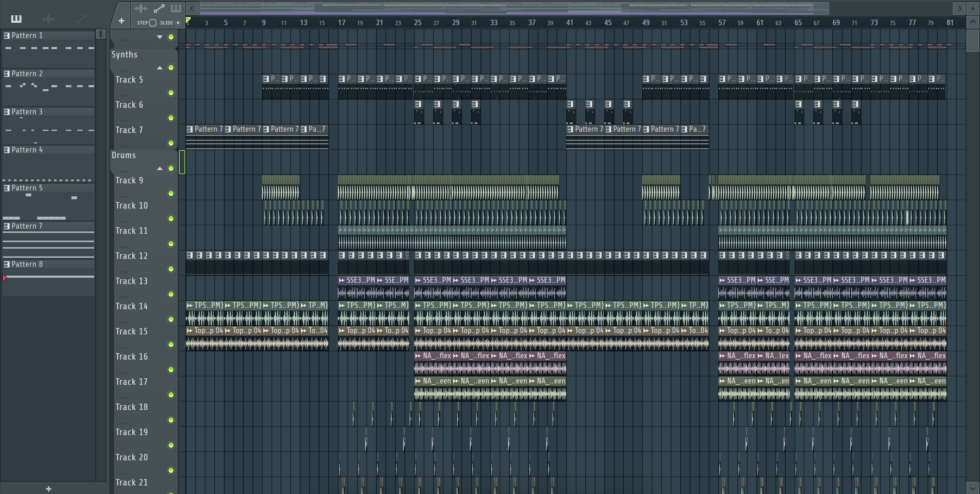Jump to bar 65 on the timeline ruler
Image resolution: width=980 pixels, height=494 pixels.
point(798,23)
